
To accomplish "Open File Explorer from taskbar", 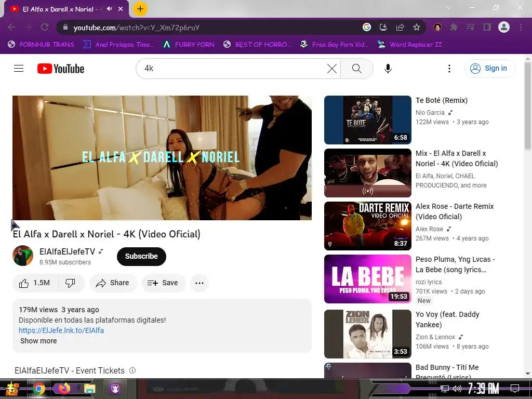I will pyautogui.click(x=89, y=389).
